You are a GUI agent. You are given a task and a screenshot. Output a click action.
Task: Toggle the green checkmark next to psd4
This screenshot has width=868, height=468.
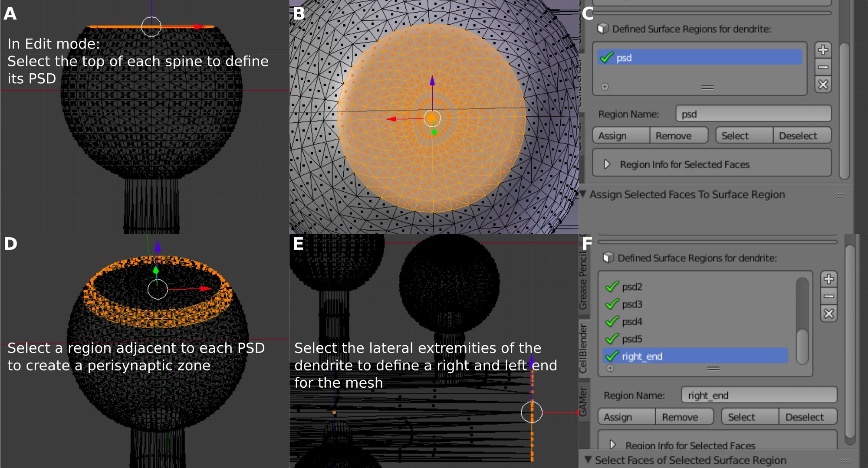[612, 321]
